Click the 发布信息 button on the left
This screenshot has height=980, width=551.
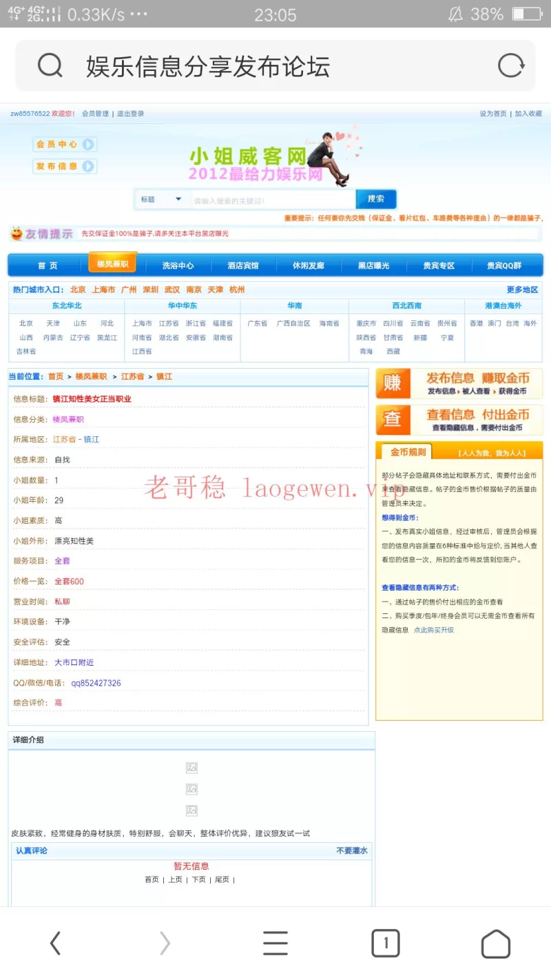[x=65, y=166]
